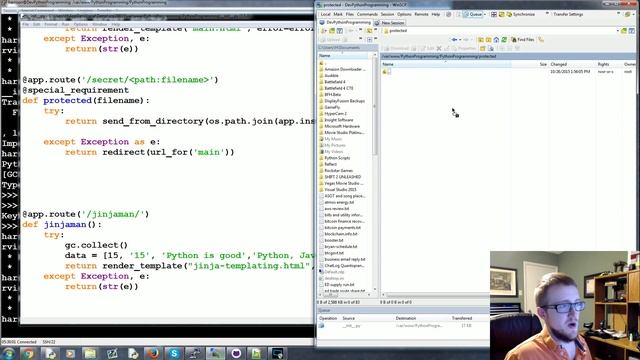This screenshot has height=360, width=640.
Task: Sort local panel by Name column
Action: 344,56
